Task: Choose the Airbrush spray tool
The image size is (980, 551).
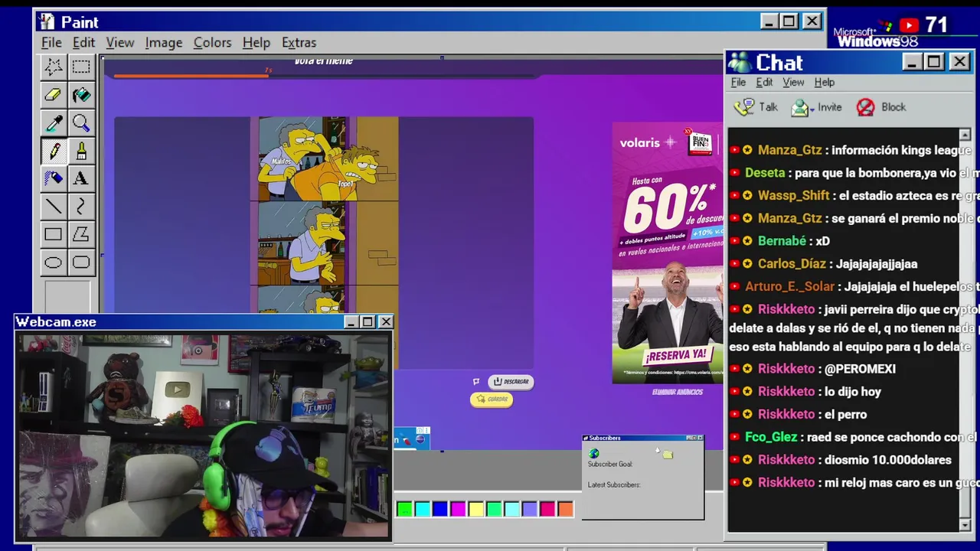Action: [53, 178]
